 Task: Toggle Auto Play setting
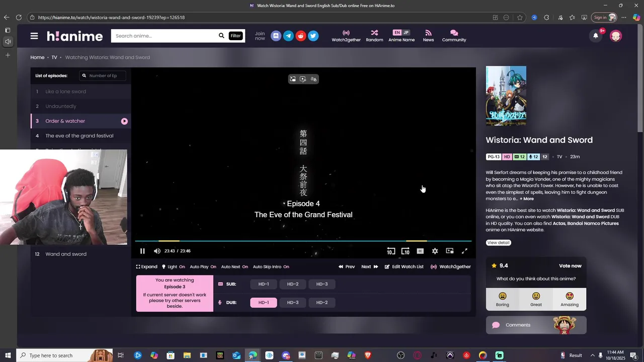[203, 267]
